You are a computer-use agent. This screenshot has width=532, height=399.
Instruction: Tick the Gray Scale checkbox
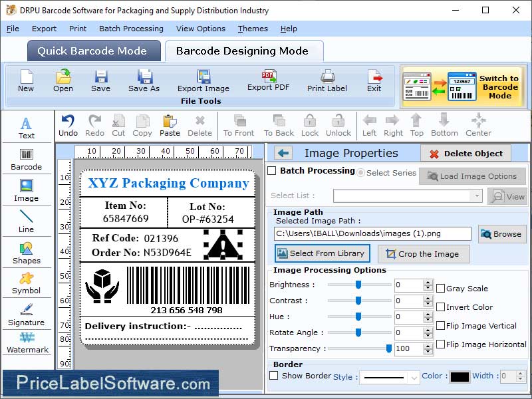coord(440,289)
